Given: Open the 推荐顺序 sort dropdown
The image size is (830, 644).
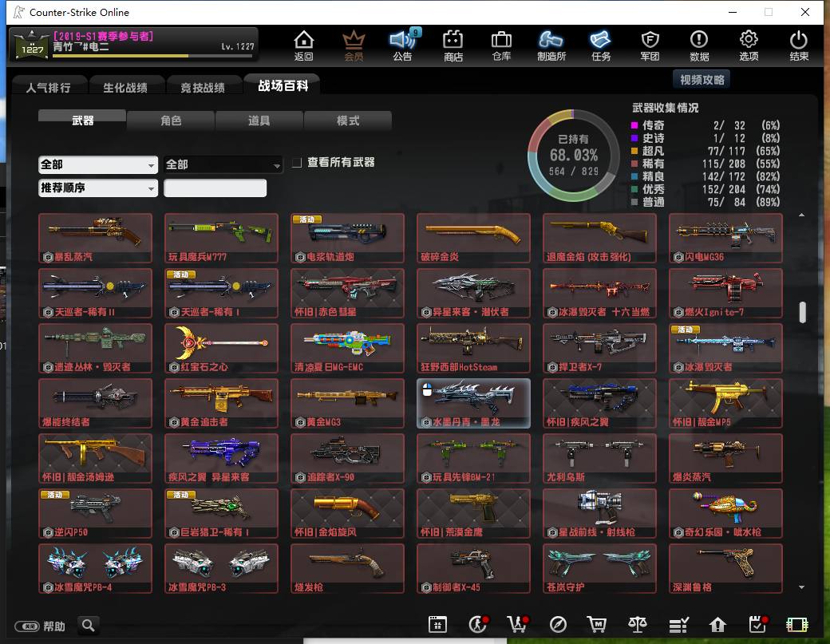Looking at the screenshot, I should 98,188.
